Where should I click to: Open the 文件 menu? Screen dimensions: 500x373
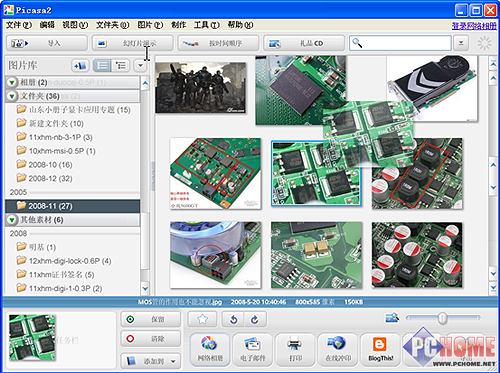pyautogui.click(x=18, y=25)
